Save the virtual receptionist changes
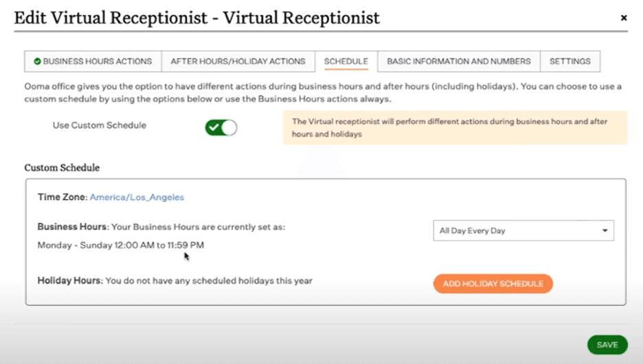 tap(607, 345)
